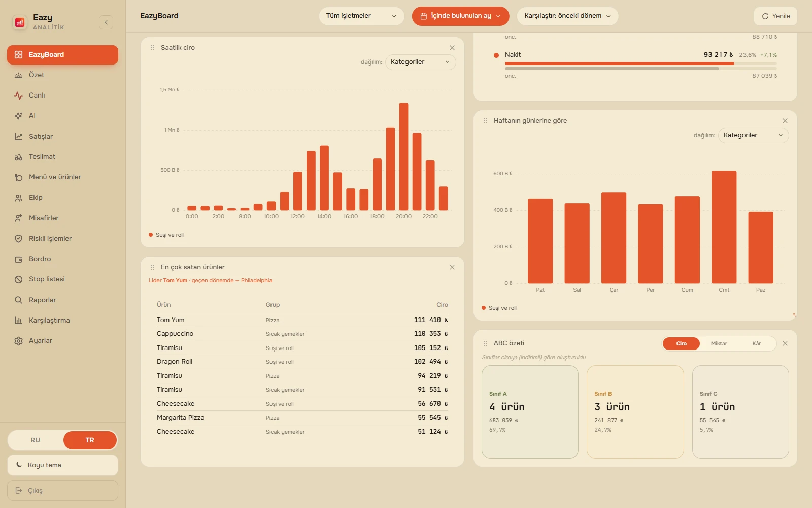Close the En çok satan ürünler widget
This screenshot has height=508, width=812.
click(452, 267)
